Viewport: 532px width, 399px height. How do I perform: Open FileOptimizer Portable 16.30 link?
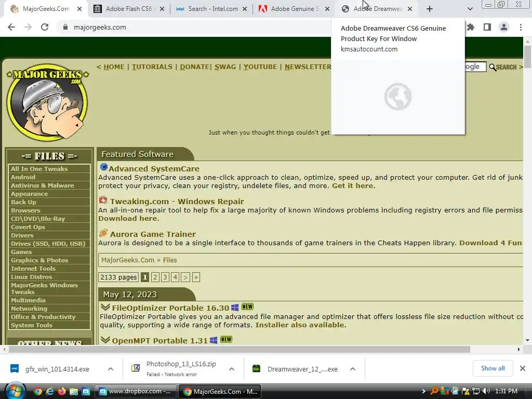pos(170,308)
